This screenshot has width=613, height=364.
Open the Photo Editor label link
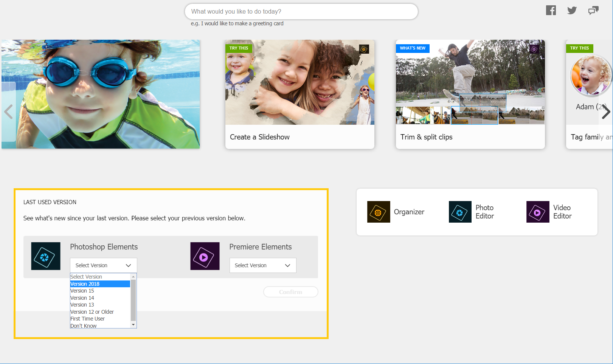(485, 212)
